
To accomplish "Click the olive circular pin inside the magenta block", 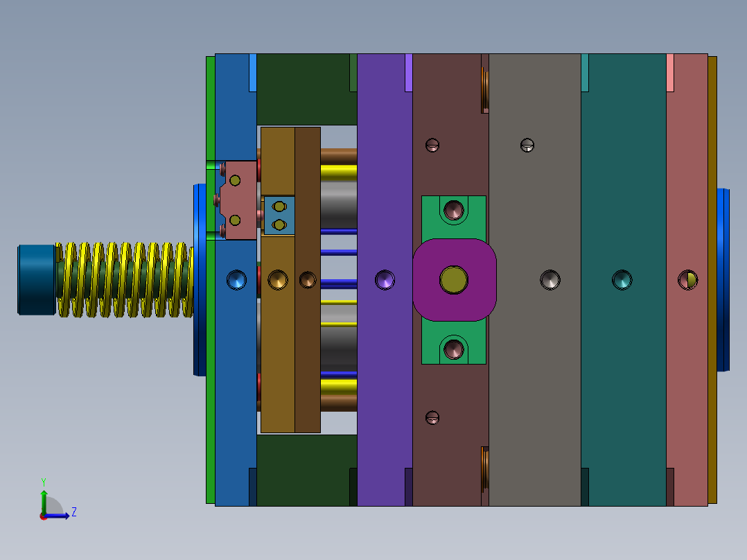I will coord(453,280).
